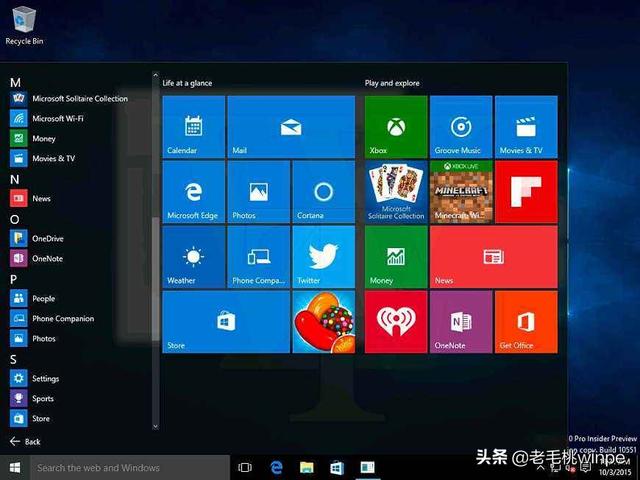Viewport: 640px width, 480px height.
Task: Open the Flipboard tile
Action: (x=526, y=192)
